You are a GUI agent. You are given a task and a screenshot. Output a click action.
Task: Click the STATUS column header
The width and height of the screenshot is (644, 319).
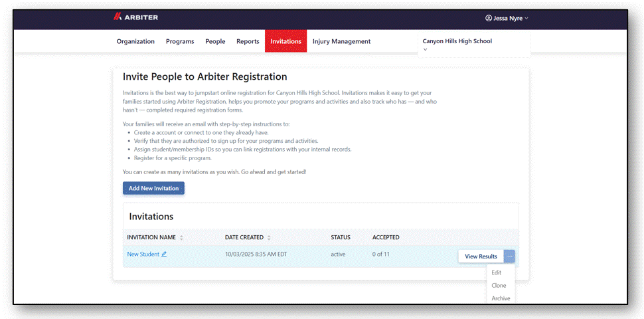[x=341, y=237]
